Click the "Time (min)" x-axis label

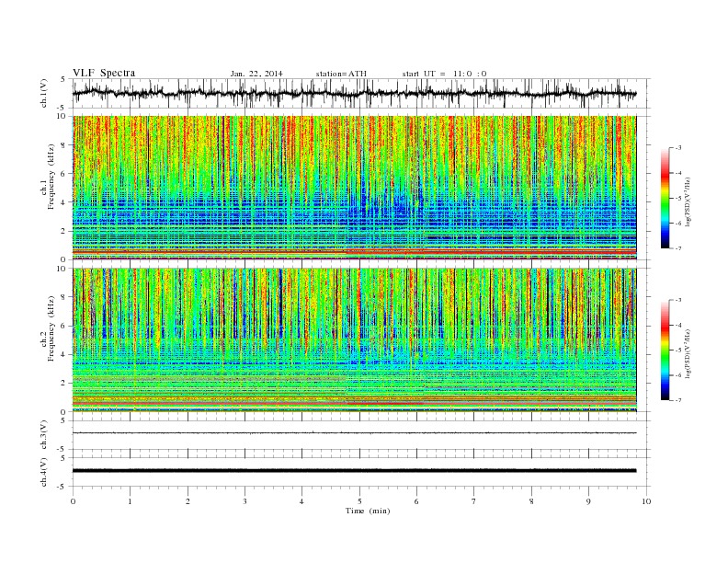[x=368, y=511]
